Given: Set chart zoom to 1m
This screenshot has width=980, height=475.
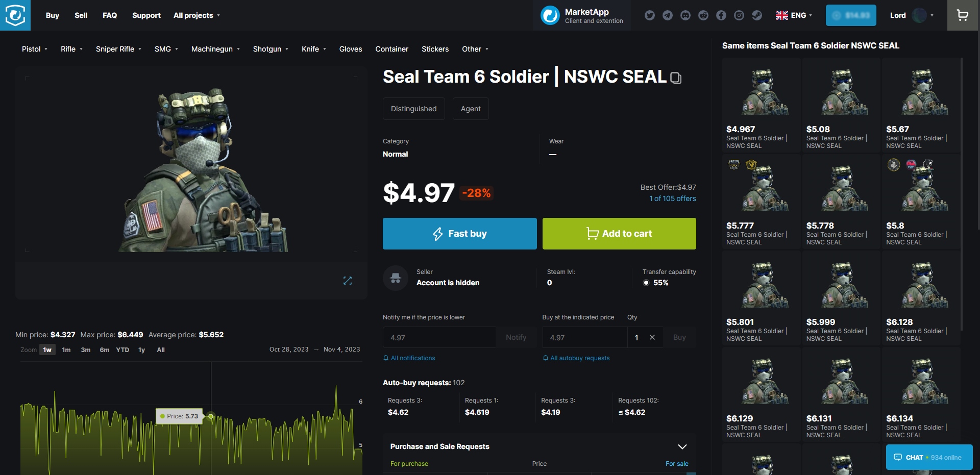Looking at the screenshot, I should pos(66,350).
